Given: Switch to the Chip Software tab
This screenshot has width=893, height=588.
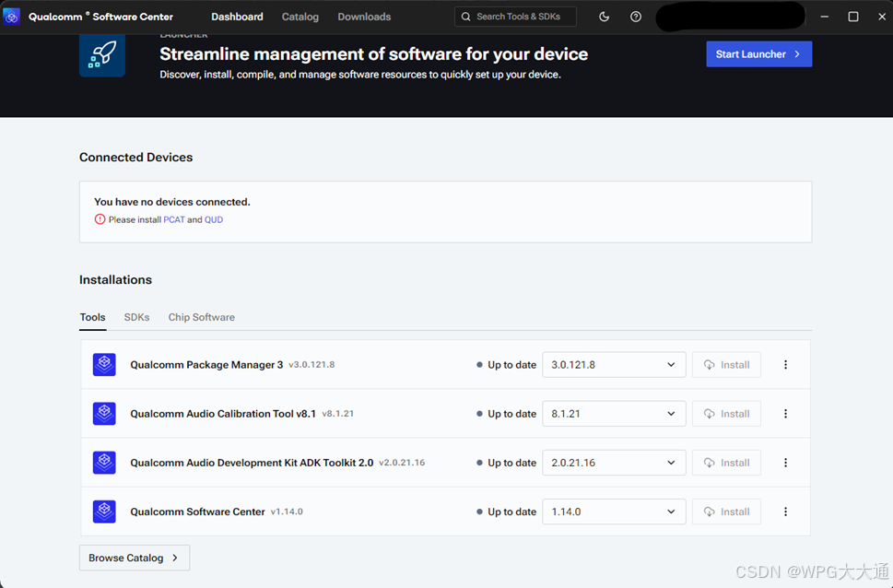Looking at the screenshot, I should tap(201, 317).
